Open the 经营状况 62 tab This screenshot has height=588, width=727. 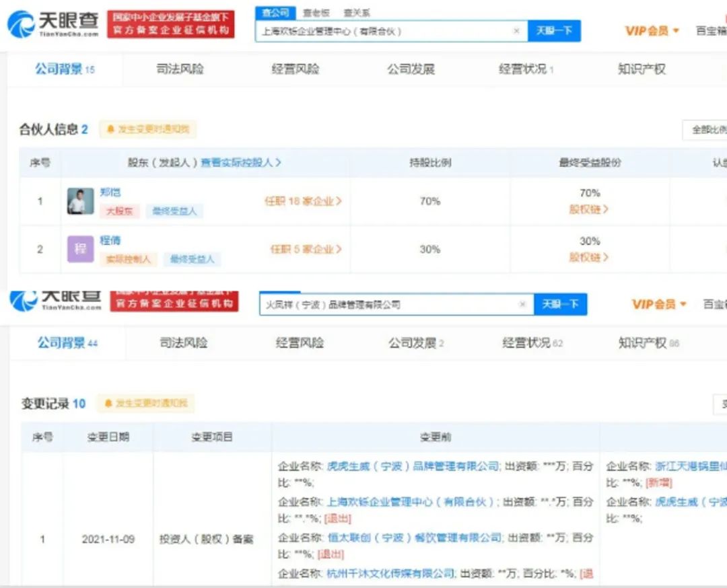point(532,343)
